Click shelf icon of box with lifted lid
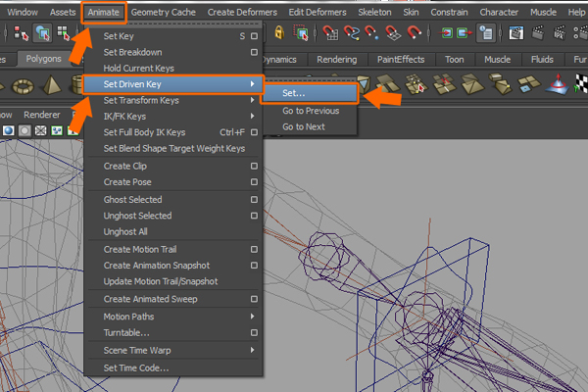Image resolution: width=588 pixels, height=392 pixels. click(x=500, y=83)
